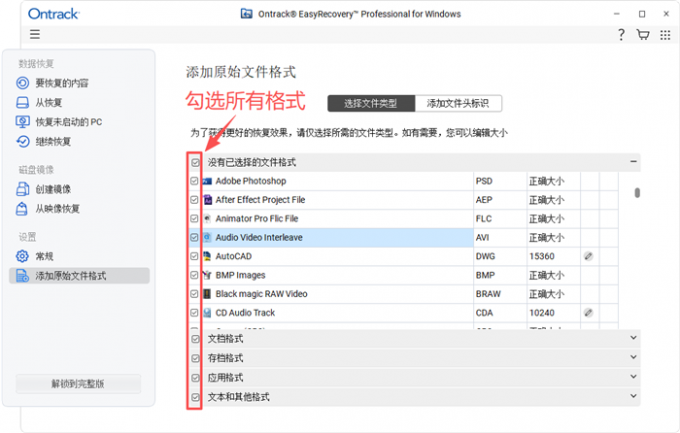Toggle the Audio Video Interleave checkbox
This screenshot has height=433, width=680.
coord(194,237)
